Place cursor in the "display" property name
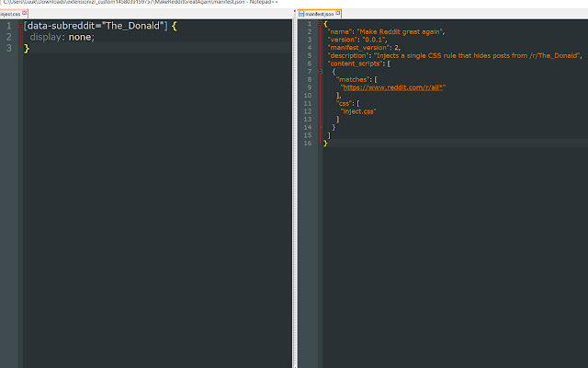Viewport: 588px width, 368px height. tap(45, 37)
